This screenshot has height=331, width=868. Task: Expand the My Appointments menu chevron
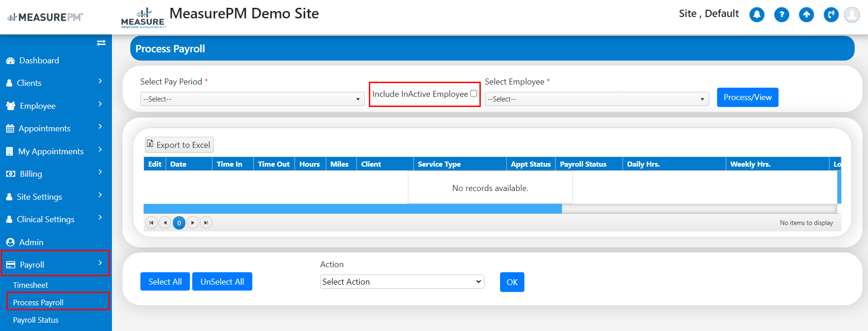(x=100, y=150)
